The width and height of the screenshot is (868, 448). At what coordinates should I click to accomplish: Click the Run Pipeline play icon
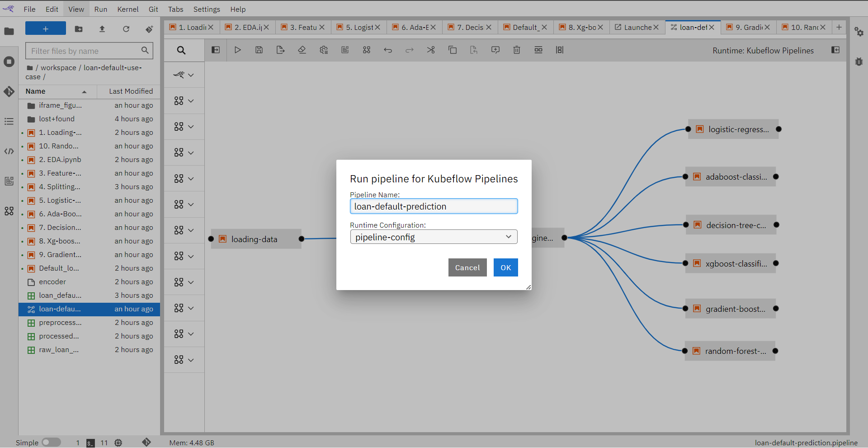[x=237, y=50]
